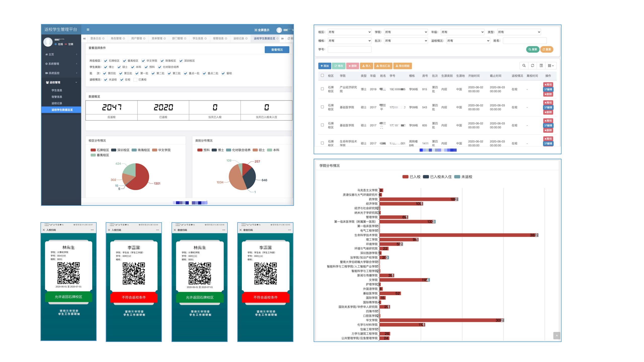The height and width of the screenshot is (362, 644).
Task: Tick the select-all checkbox in table header
Action: pyautogui.click(x=322, y=75)
